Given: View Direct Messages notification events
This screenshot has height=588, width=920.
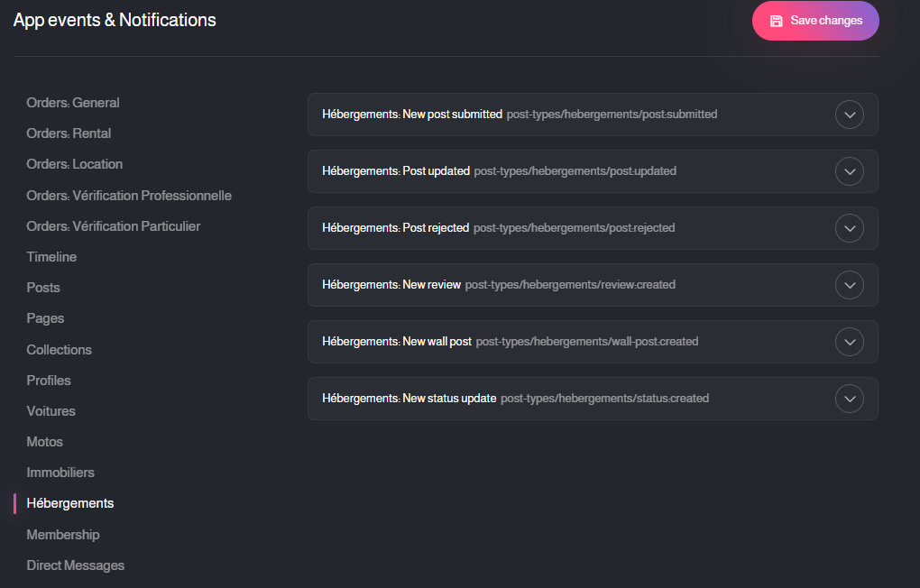Looking at the screenshot, I should (x=75, y=565).
